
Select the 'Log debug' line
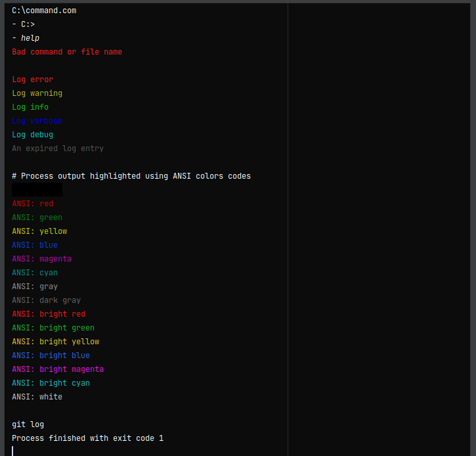click(32, 135)
